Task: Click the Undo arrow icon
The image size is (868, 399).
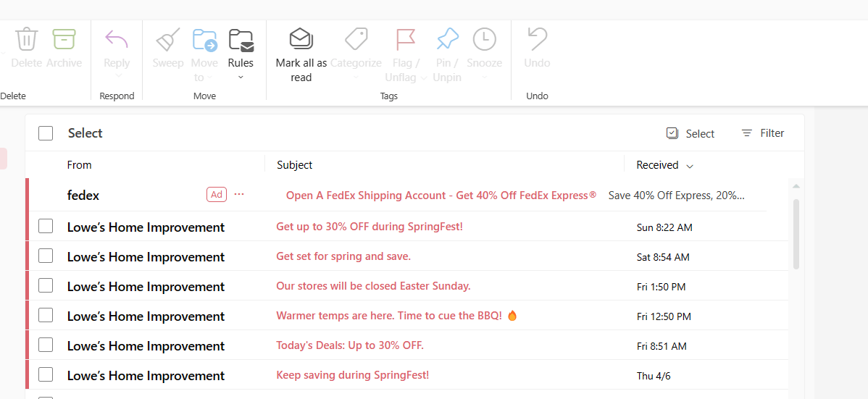Action: click(537, 39)
